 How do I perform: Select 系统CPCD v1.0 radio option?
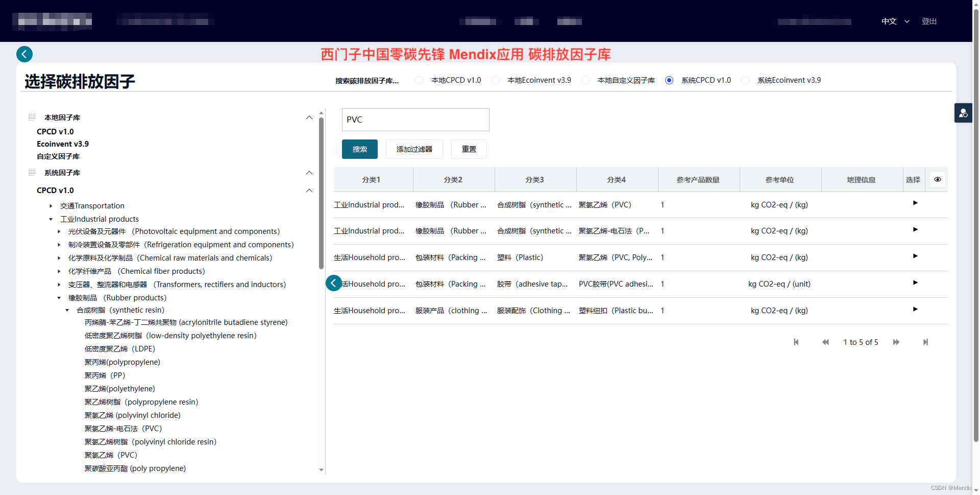pyautogui.click(x=669, y=80)
